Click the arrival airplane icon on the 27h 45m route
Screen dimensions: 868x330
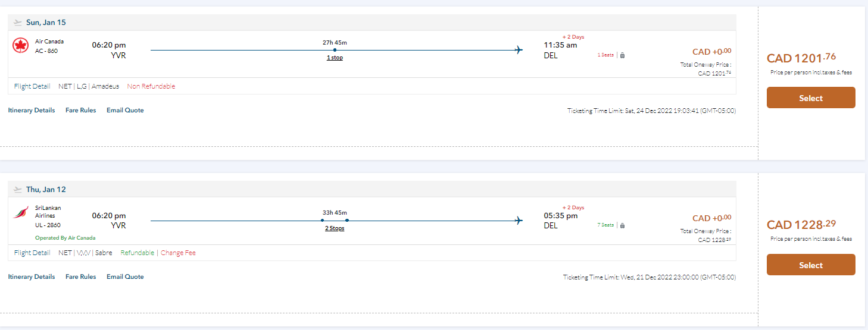click(x=519, y=50)
